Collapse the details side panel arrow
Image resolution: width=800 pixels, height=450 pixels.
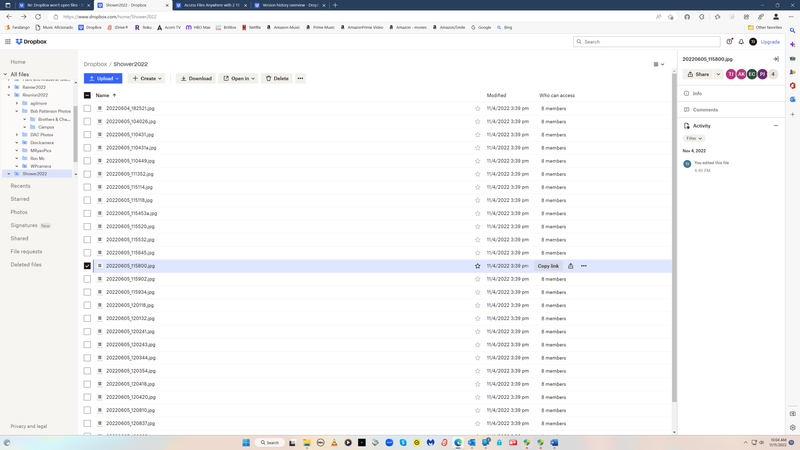776,59
